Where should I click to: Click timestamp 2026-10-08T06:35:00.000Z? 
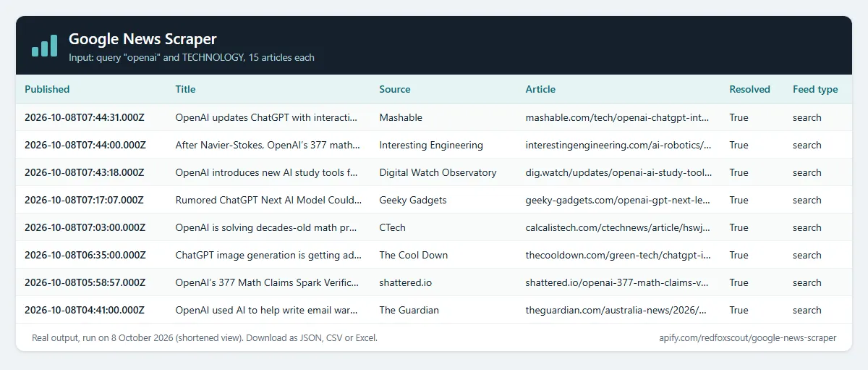pyautogui.click(x=85, y=255)
